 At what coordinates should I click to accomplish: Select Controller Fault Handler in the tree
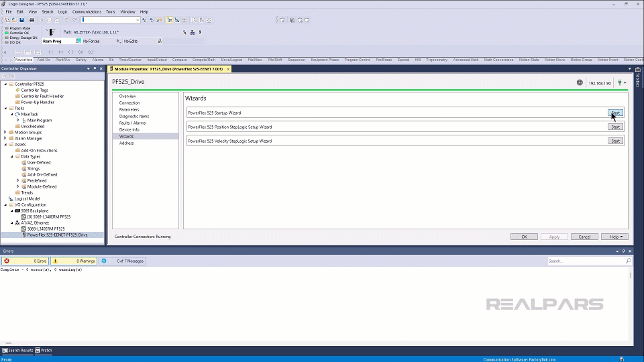tap(42, 96)
